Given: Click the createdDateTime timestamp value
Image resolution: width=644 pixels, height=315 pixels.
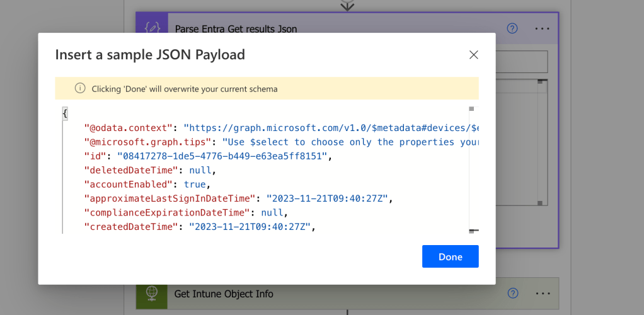Looking at the screenshot, I should click(x=250, y=227).
